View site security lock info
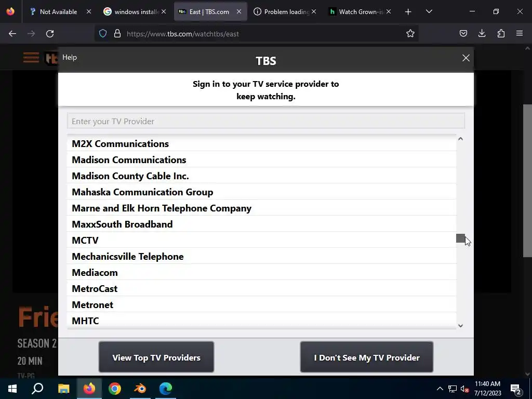 tap(117, 34)
